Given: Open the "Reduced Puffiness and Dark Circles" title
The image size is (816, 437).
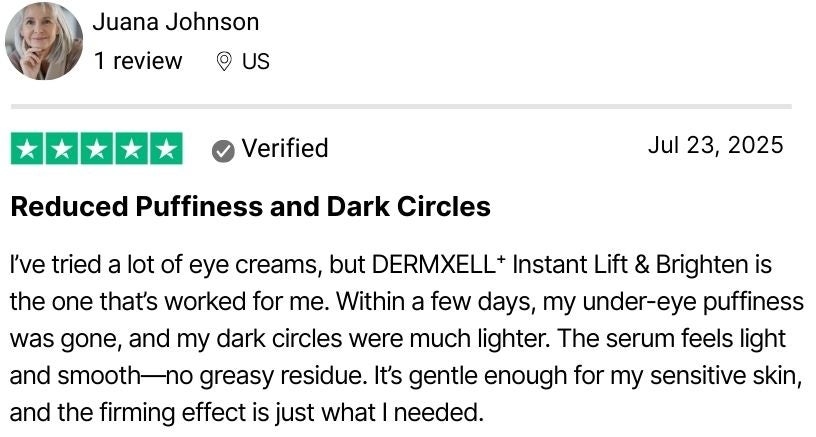Looking at the screenshot, I should 250,207.
